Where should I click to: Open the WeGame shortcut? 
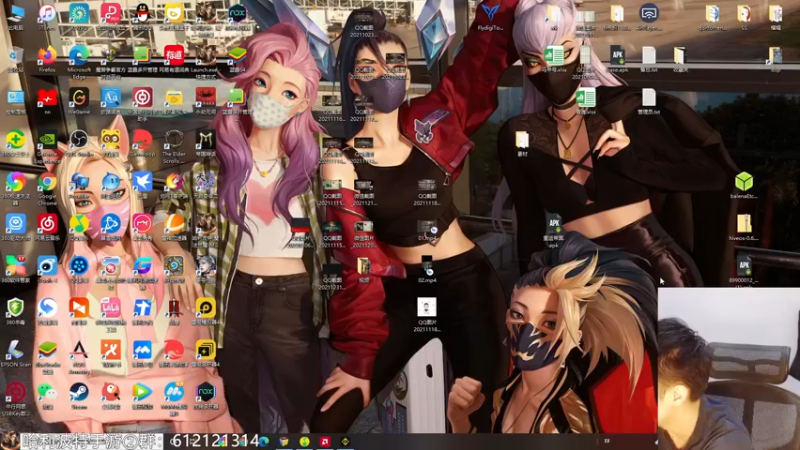[x=79, y=101]
